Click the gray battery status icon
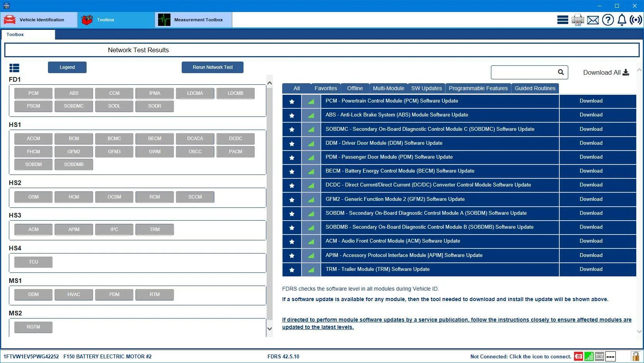The image size is (644, 363). click(x=600, y=356)
